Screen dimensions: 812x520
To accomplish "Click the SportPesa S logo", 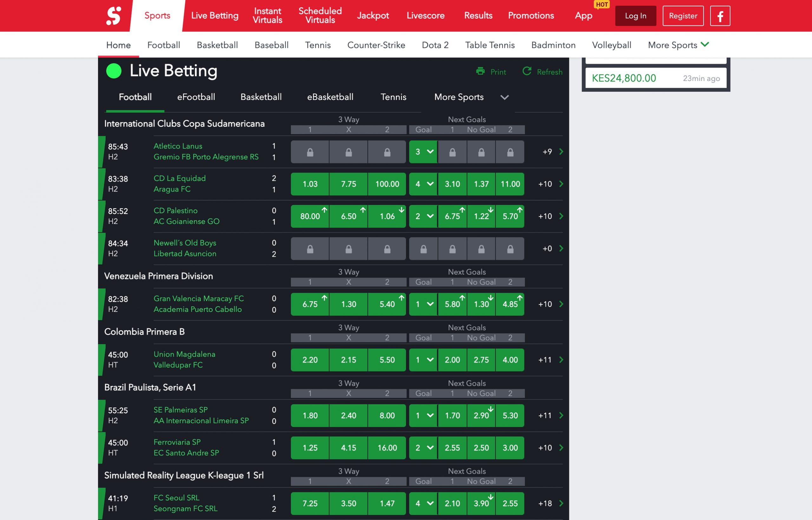I will (114, 16).
